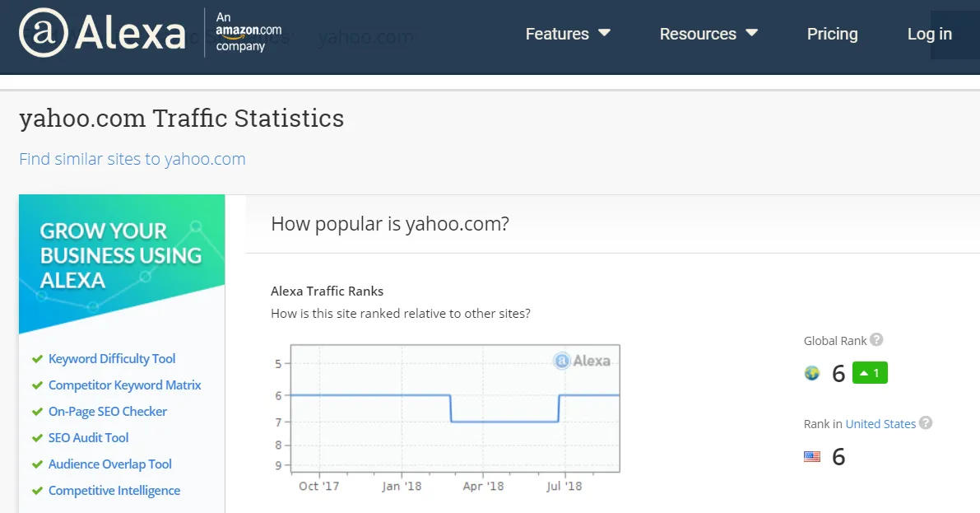Open the Competitive Intelligence link

point(114,491)
